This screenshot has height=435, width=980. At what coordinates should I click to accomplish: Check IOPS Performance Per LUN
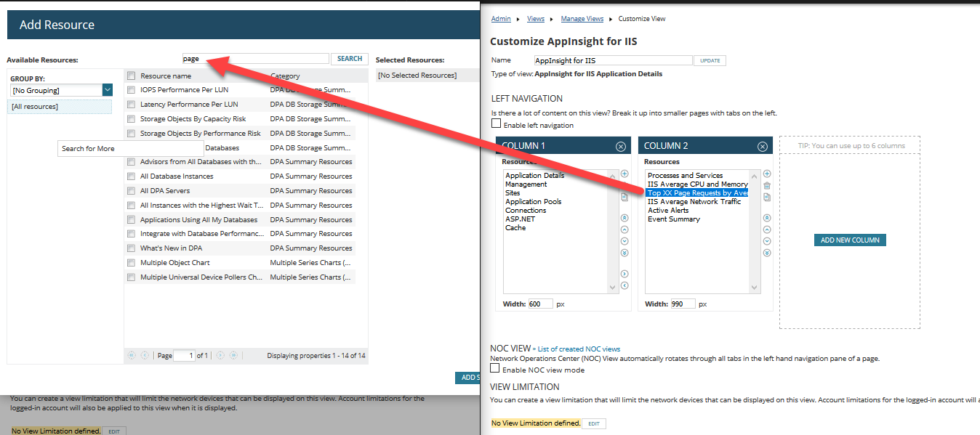[131, 90]
